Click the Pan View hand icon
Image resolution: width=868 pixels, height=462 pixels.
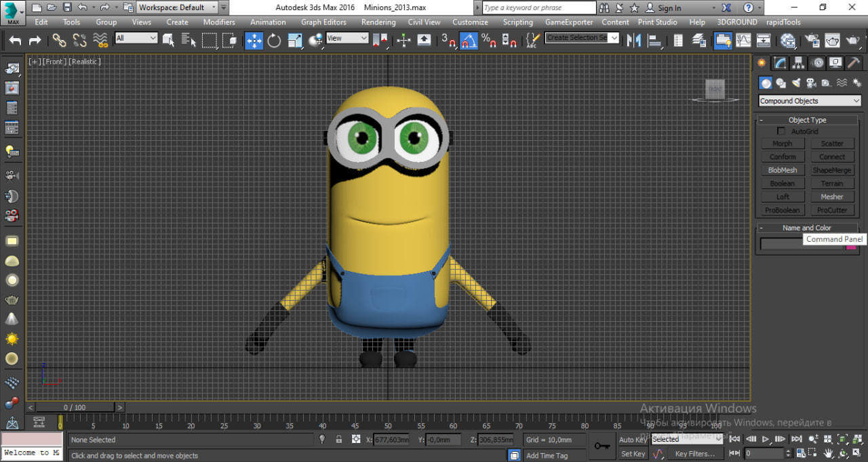pyautogui.click(x=829, y=453)
